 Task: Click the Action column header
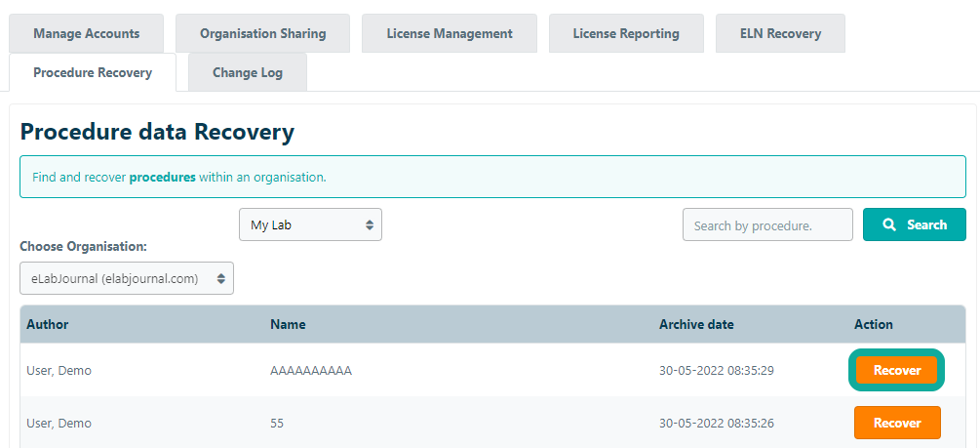(x=873, y=324)
